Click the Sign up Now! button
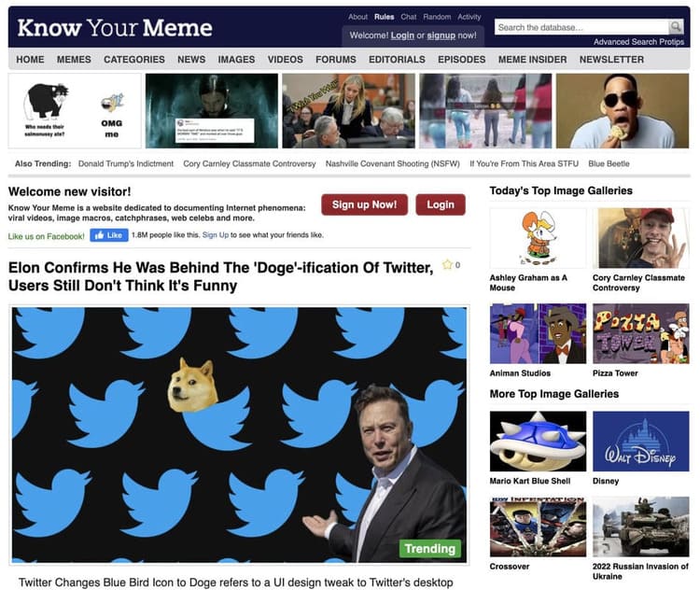700x590 pixels. (x=364, y=204)
